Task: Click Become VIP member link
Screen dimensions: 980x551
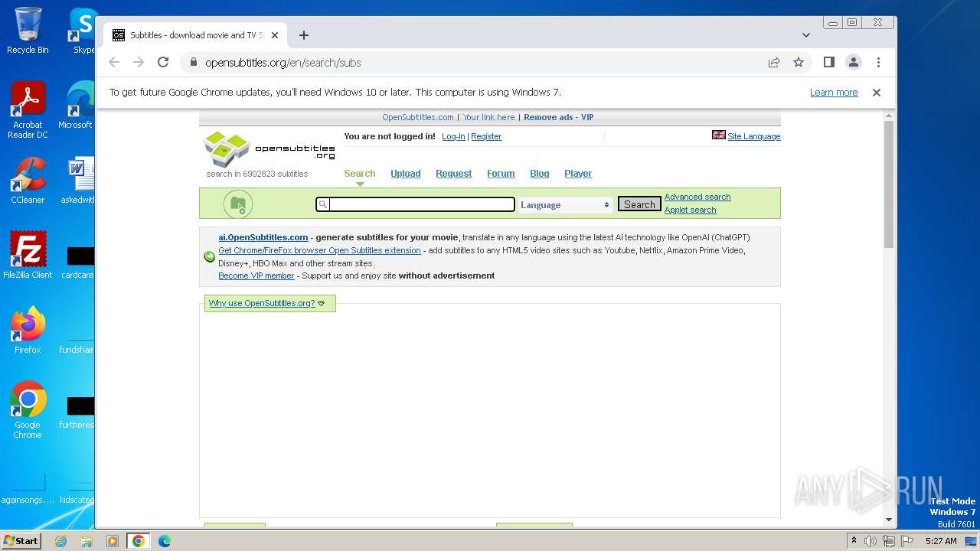Action: [x=256, y=275]
